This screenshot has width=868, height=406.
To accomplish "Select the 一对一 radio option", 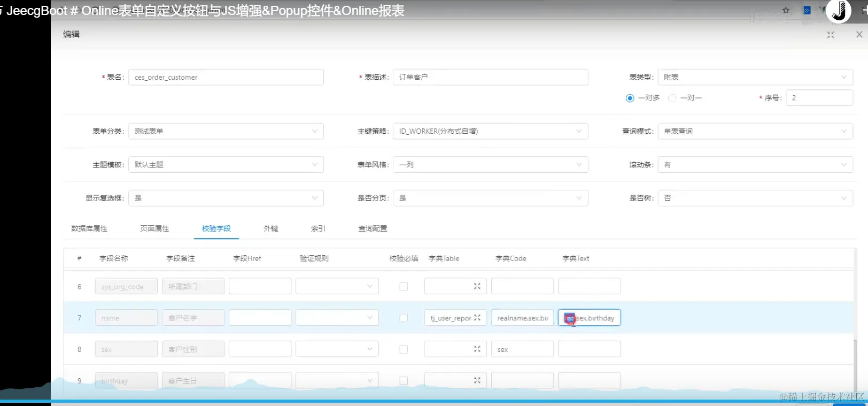I will click(x=672, y=98).
